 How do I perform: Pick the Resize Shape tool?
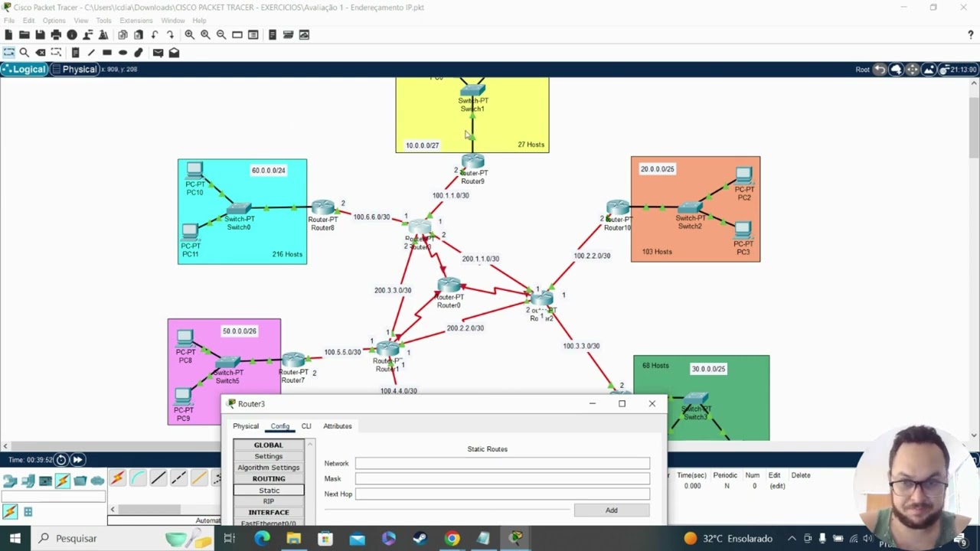(x=57, y=53)
